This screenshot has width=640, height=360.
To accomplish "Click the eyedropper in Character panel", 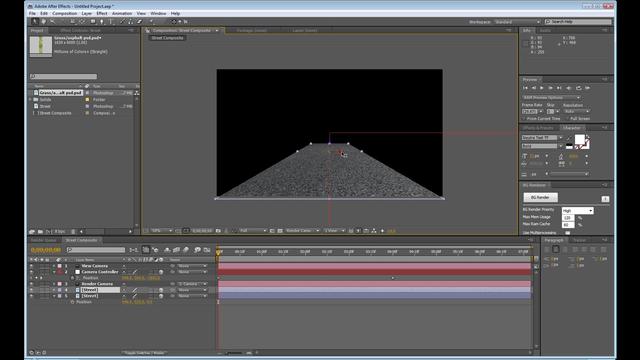I will click(x=569, y=138).
